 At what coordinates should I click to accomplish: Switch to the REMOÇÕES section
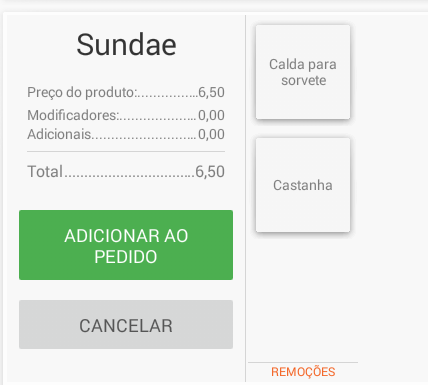tap(303, 372)
